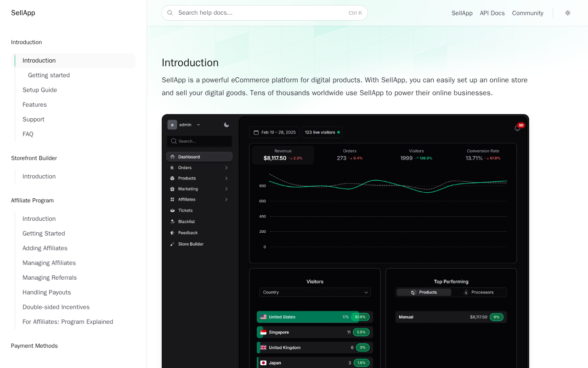Click the Japan flag icon
Image resolution: width=588 pixels, height=368 pixels.
click(263, 363)
